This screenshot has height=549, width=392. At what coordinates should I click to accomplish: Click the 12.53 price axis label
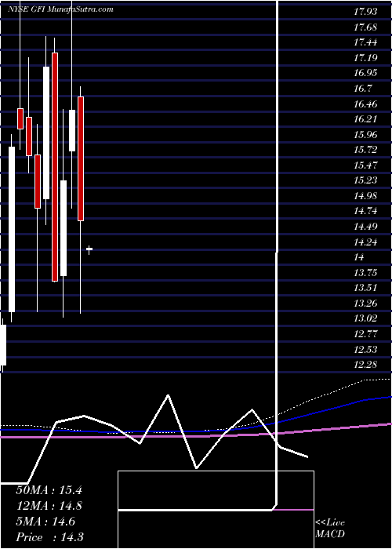tap(366, 349)
